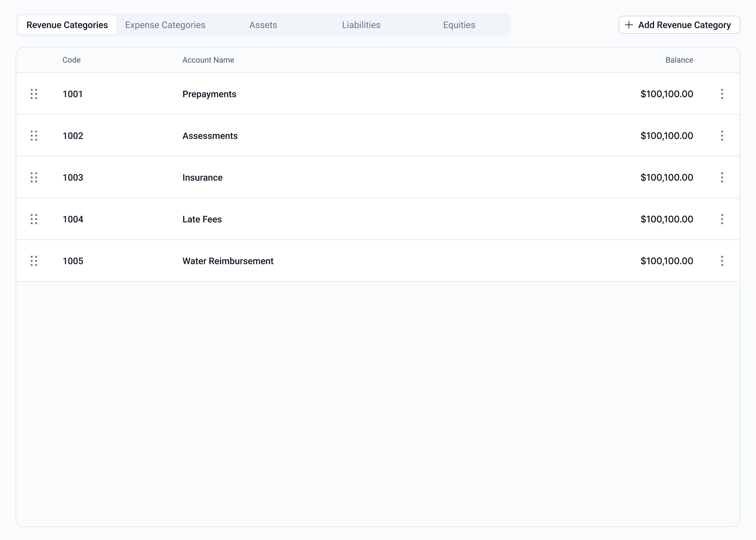Select the Water Reimbursement account name
The image size is (756, 540).
pos(228,261)
